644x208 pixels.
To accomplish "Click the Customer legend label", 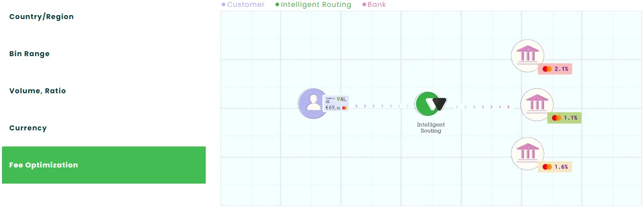I will tap(246, 4).
